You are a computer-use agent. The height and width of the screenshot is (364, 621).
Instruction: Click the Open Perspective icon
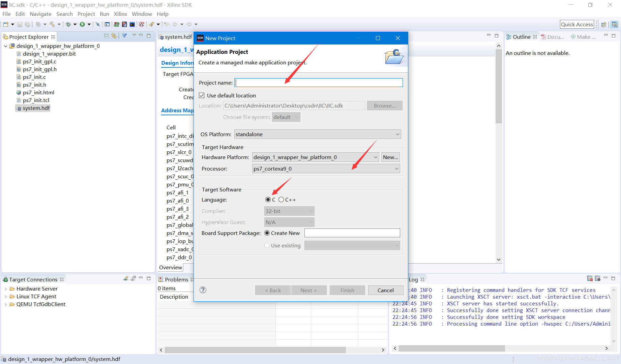(604, 25)
